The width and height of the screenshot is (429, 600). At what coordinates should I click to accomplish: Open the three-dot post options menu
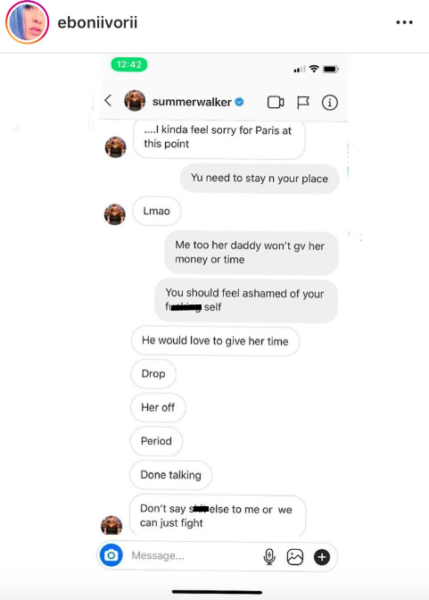pyautogui.click(x=404, y=22)
